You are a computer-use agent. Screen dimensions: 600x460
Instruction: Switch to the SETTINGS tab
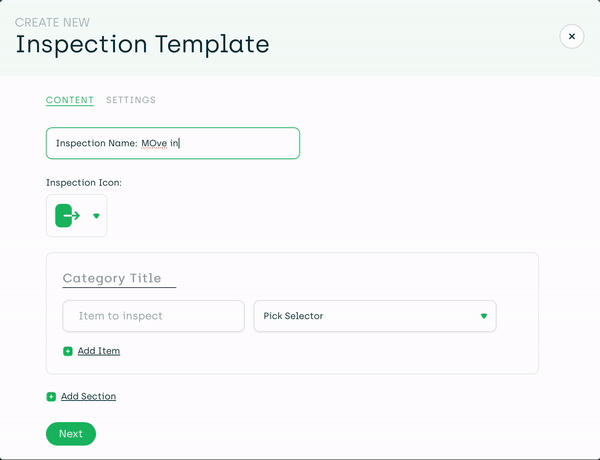coord(131,100)
